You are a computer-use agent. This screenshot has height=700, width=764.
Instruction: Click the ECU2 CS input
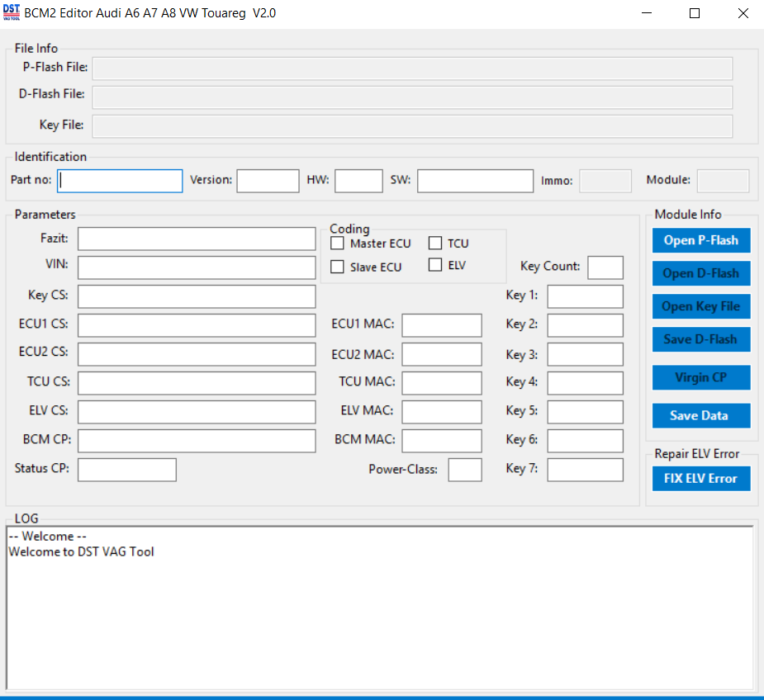197,354
